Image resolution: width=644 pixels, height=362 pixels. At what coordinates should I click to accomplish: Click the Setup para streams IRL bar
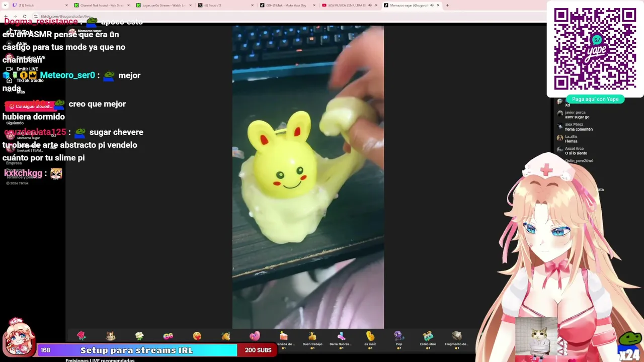pos(136,350)
